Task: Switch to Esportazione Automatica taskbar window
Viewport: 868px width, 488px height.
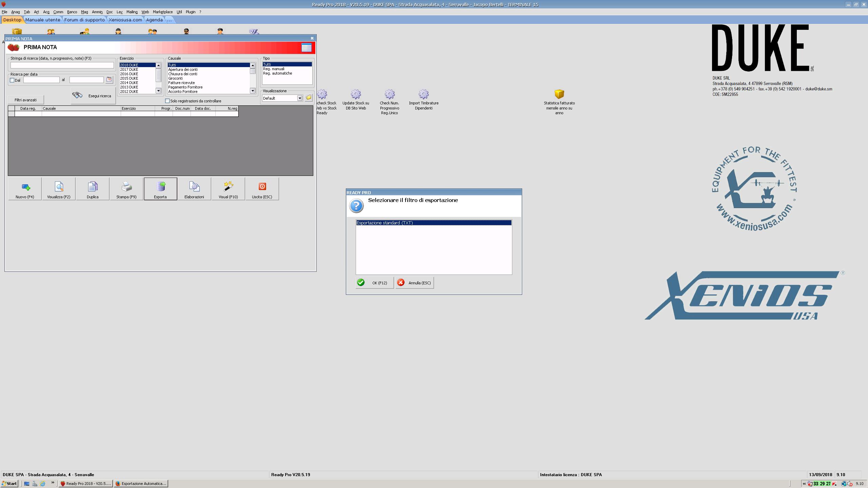Action: tap(141, 484)
